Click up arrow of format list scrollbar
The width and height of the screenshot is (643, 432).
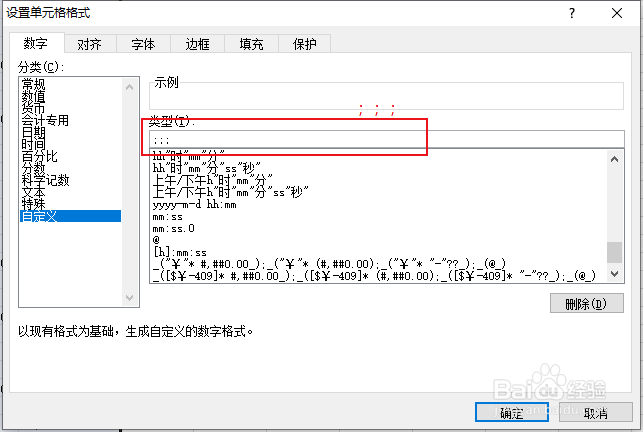click(614, 159)
